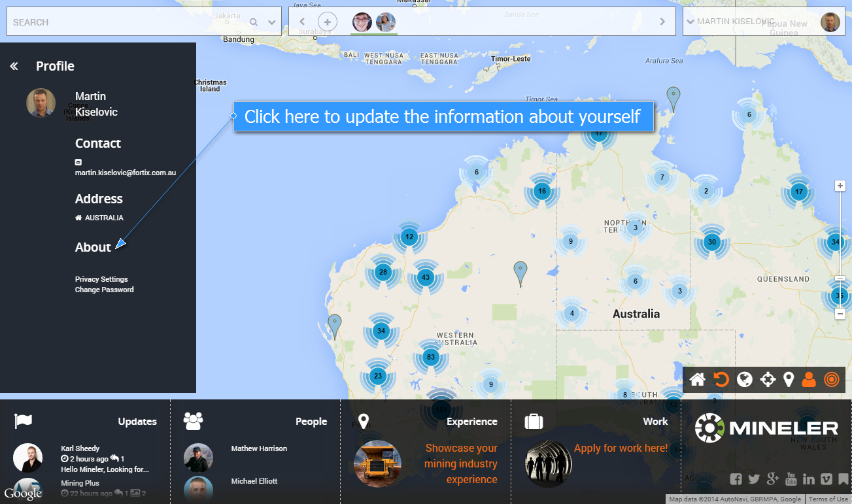Click the crosshair locate icon
Screen dimensions: 852x504
pos(768,380)
